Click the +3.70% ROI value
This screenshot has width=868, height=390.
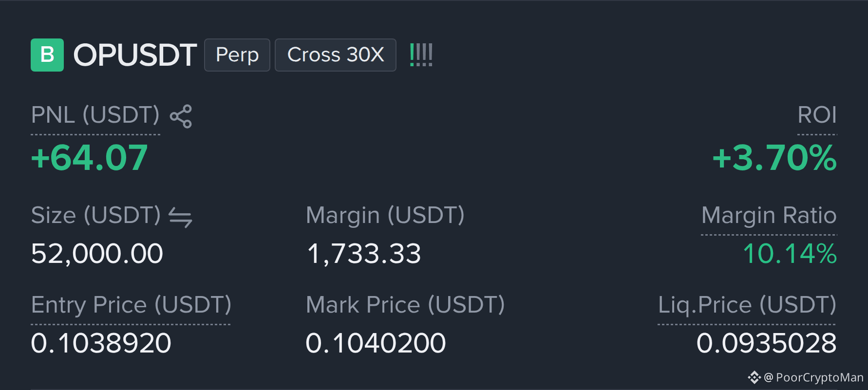[774, 158]
